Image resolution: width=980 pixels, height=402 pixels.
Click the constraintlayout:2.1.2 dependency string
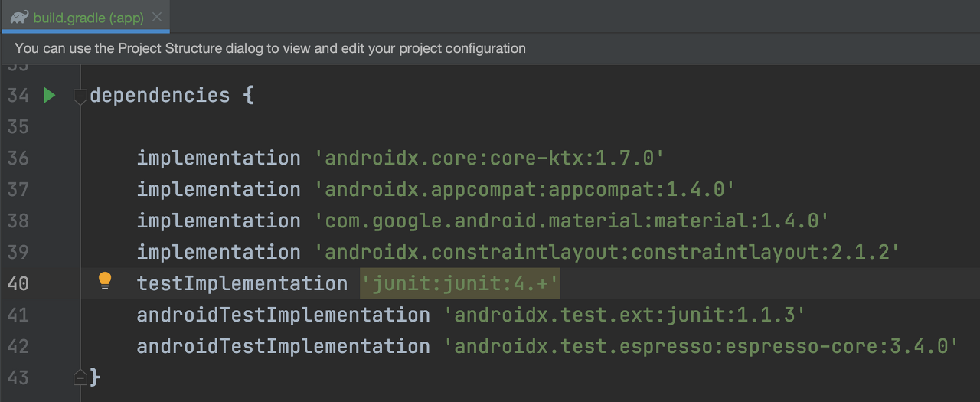606,253
